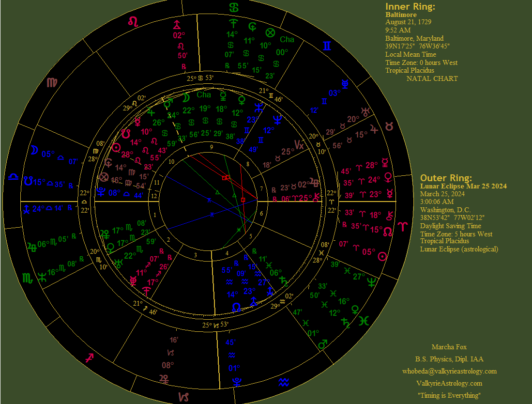The height and width of the screenshot is (404, 532).
Task: Select the brown Virgo sign glyph at upper left
Action: click(52, 82)
